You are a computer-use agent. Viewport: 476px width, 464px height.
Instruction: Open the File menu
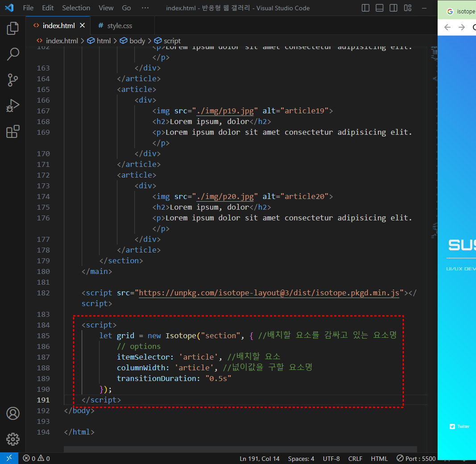tap(28, 8)
